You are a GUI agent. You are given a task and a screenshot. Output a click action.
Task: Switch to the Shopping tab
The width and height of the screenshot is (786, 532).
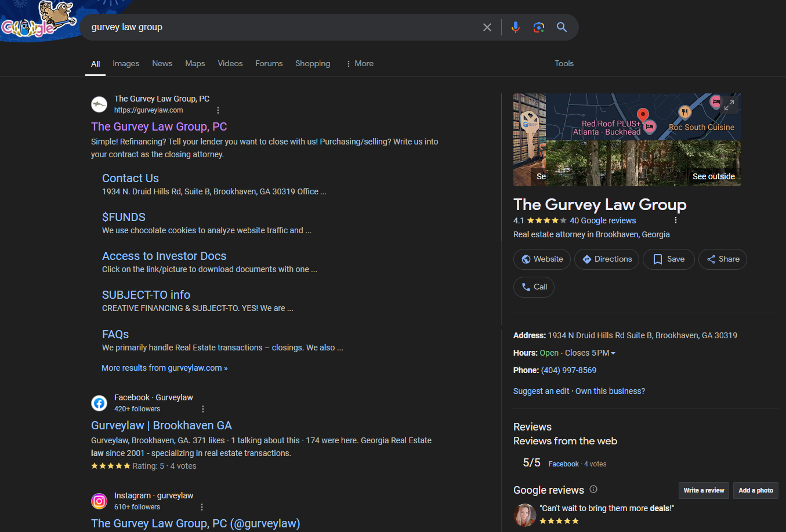(x=313, y=64)
